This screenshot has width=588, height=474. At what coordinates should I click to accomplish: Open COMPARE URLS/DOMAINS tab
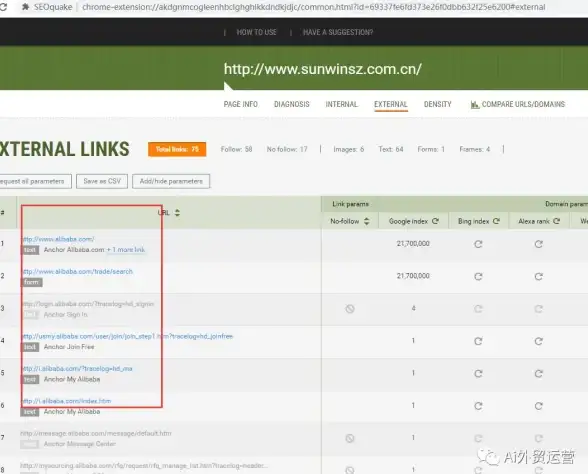tap(523, 104)
